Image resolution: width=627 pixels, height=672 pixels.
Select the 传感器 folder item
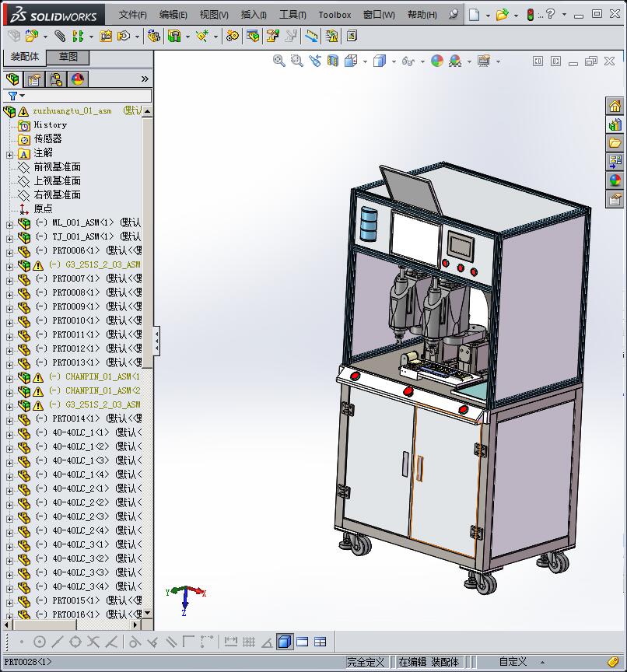(x=47, y=139)
